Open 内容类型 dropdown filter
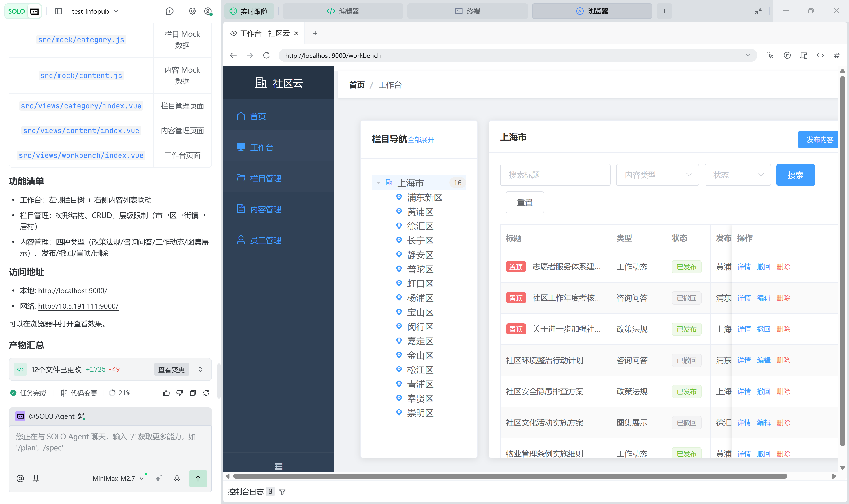The width and height of the screenshot is (849, 504). coord(658,175)
